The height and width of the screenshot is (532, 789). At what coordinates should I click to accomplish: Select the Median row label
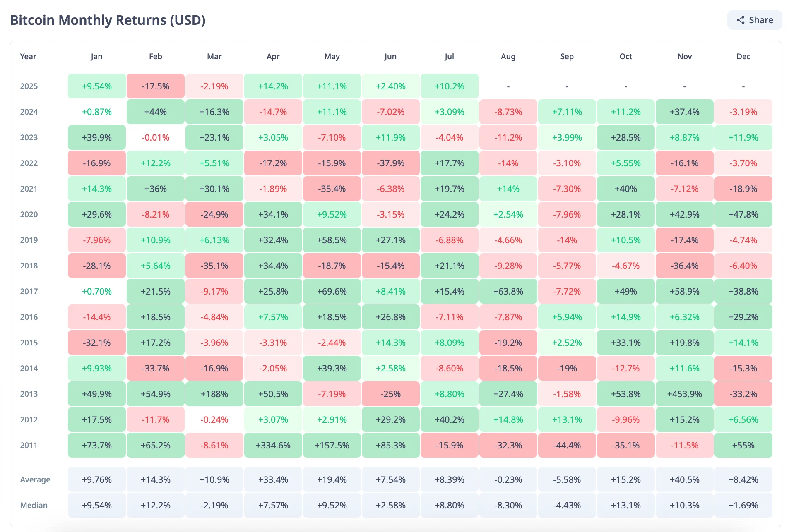point(34,506)
